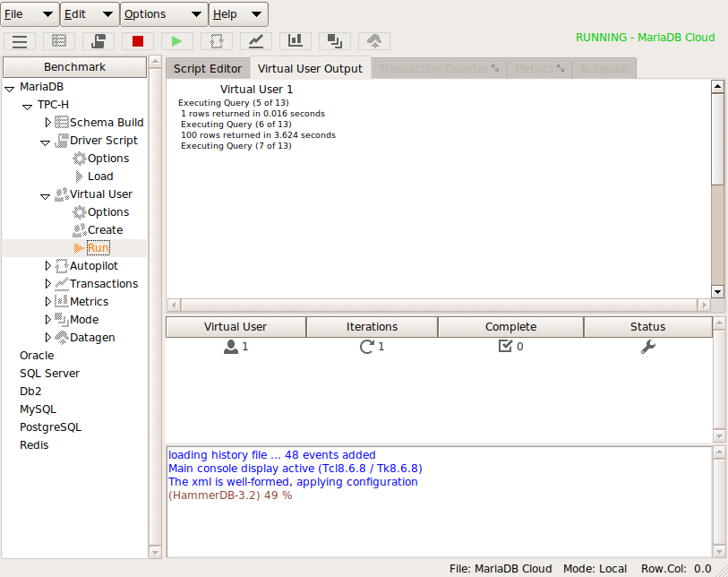Select PostgreSQL in the benchmark tree
The width and height of the screenshot is (728, 577).
(51, 427)
